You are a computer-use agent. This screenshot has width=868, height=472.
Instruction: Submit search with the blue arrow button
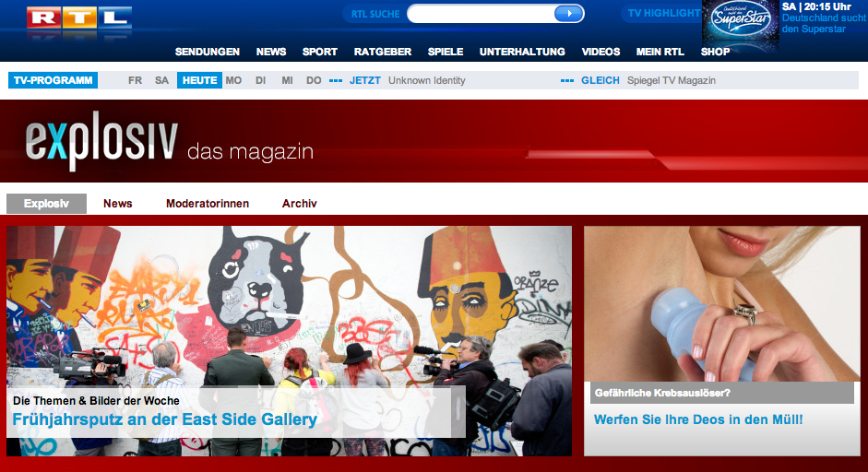tap(568, 14)
